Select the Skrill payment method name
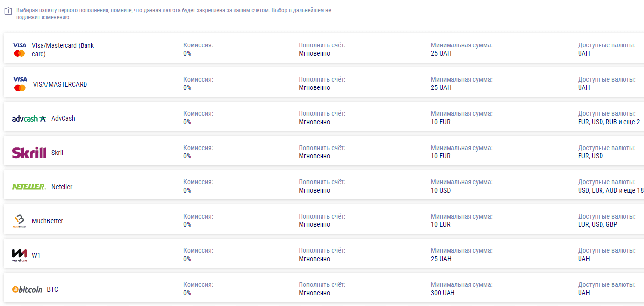644x306 pixels. pos(58,153)
